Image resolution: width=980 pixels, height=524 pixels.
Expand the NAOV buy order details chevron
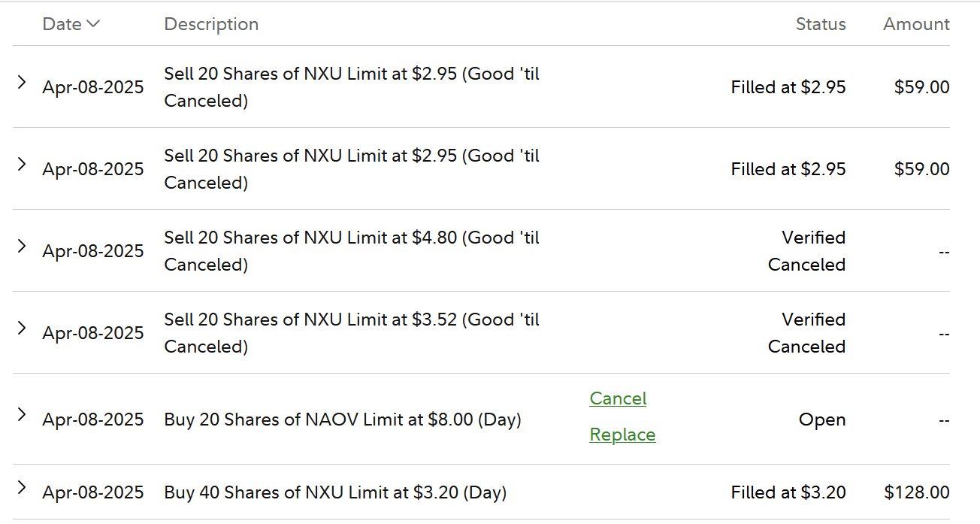click(x=22, y=415)
